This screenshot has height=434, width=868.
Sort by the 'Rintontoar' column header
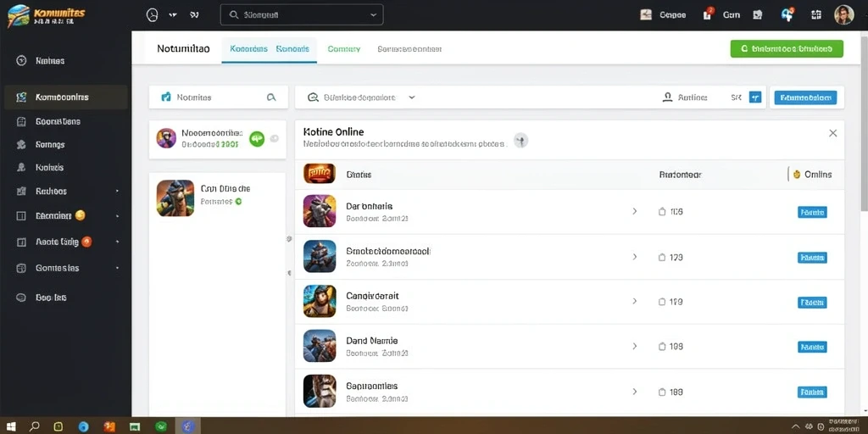coord(681,175)
